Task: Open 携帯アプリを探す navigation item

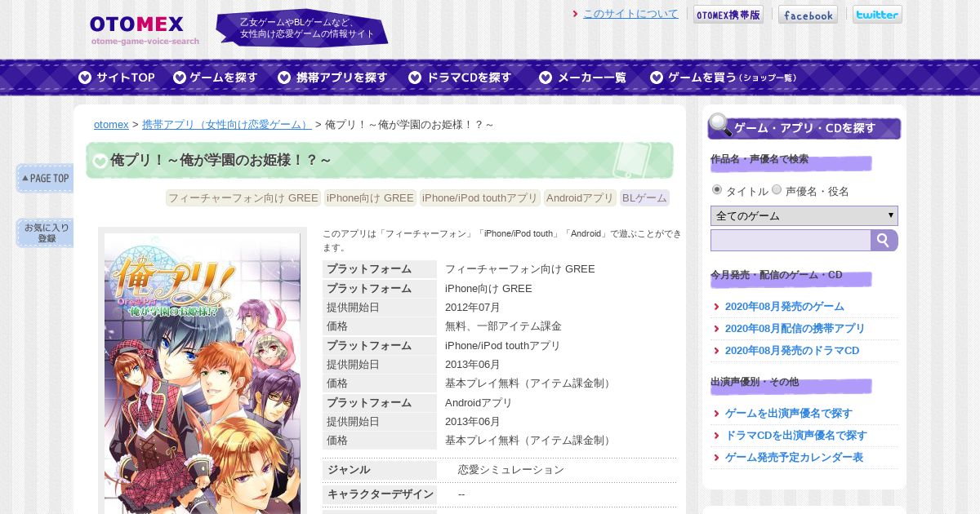Action: tap(332, 78)
